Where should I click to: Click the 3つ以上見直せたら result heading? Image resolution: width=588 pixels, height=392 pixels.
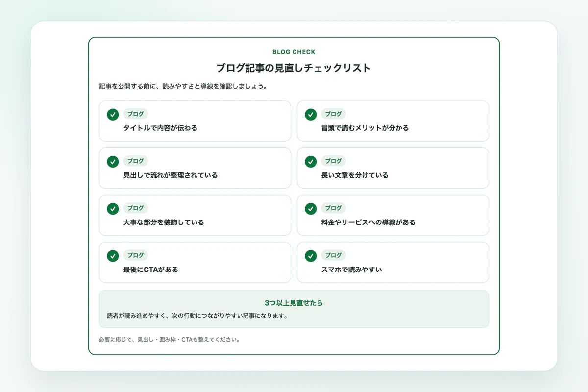pyautogui.click(x=294, y=303)
